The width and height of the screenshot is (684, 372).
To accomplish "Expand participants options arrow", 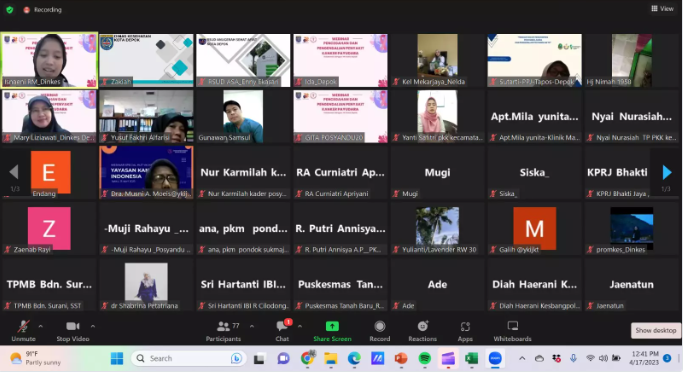I will pyautogui.click(x=252, y=326).
